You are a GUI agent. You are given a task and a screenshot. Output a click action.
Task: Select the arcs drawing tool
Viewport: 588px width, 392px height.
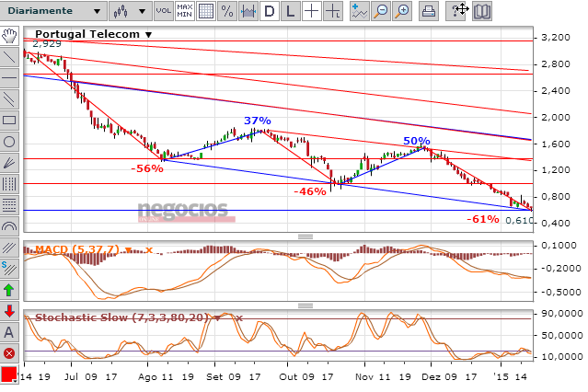[x=9, y=226]
